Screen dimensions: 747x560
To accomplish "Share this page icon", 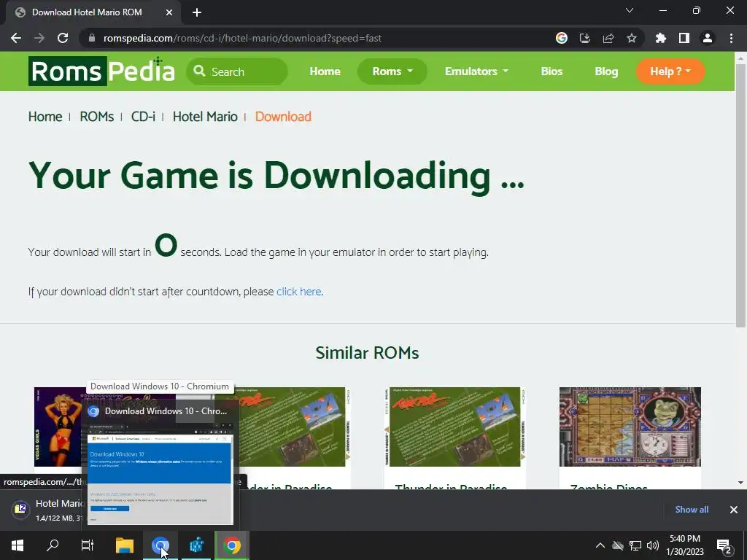I will 608,38.
